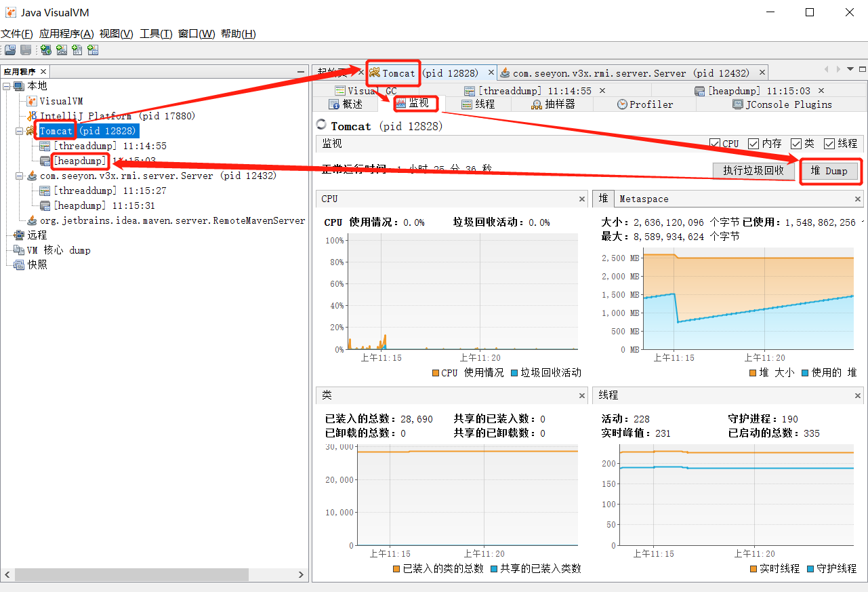Uncheck the CPU monitor checkbox

(x=714, y=144)
